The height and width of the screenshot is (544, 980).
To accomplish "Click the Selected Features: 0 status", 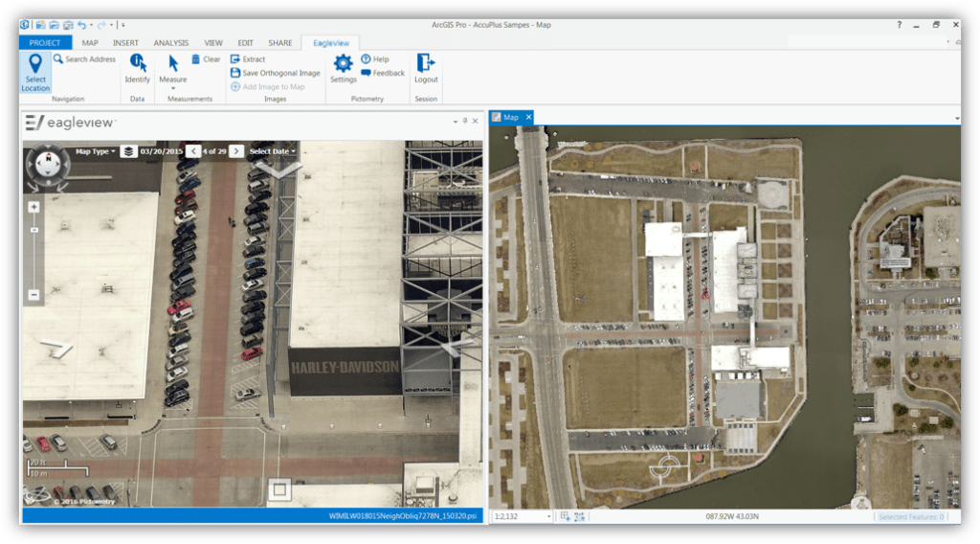I will click(x=911, y=516).
